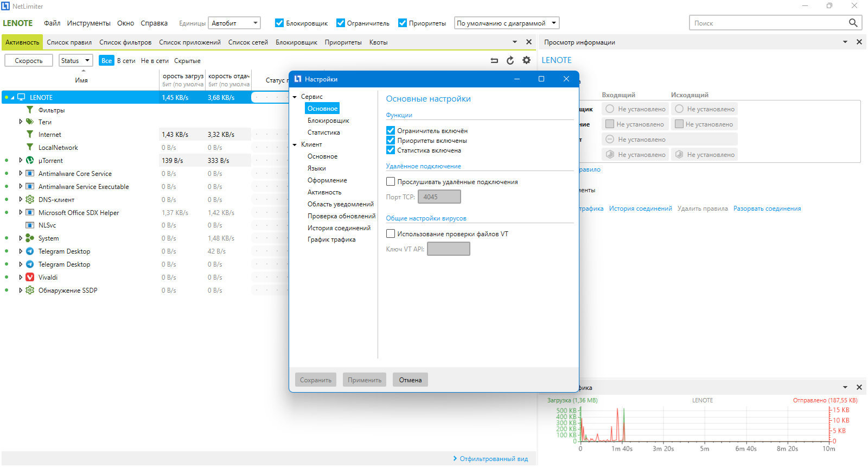Image resolution: width=868 pixels, height=467 pixels.
Task: Click the µTorrent application icon
Action: [x=30, y=160]
